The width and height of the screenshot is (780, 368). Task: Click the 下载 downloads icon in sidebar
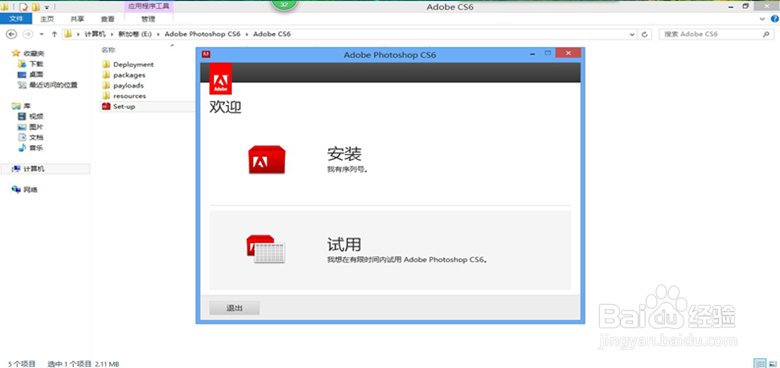[21, 64]
